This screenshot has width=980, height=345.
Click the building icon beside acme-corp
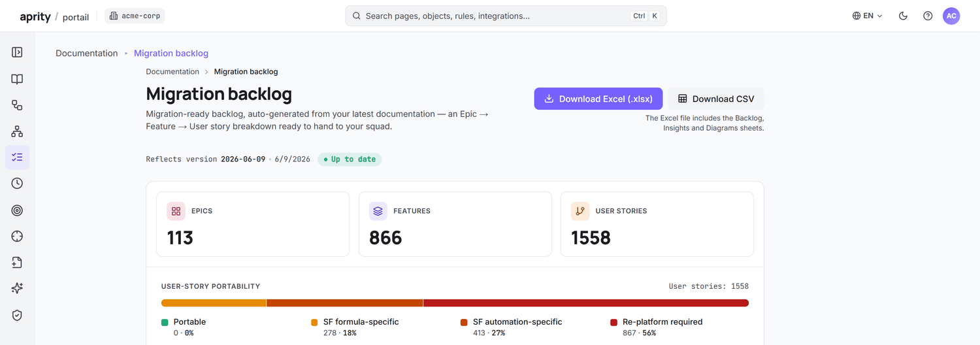coord(114,16)
